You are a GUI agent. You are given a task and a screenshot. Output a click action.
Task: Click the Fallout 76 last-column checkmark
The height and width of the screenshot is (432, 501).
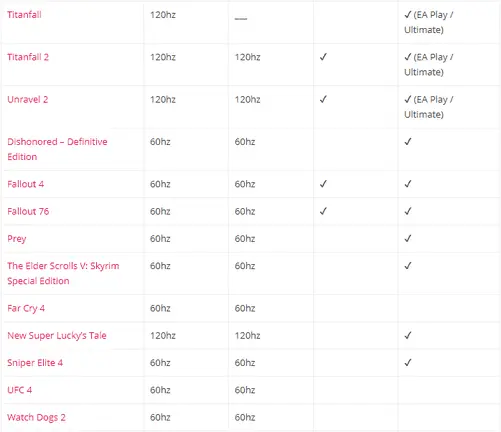click(408, 211)
